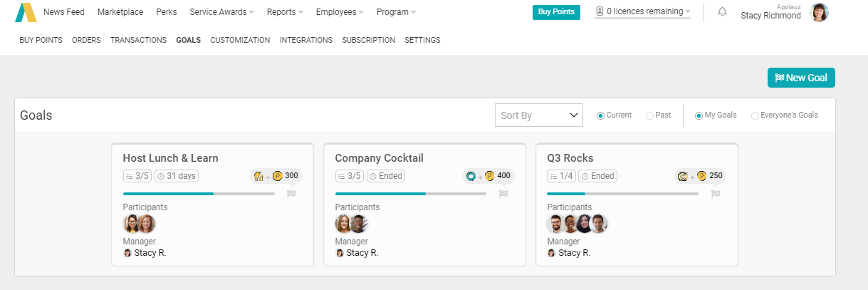Viewport: 868px width, 290px height.
Task: Open the notifications bell
Action: pos(722,12)
